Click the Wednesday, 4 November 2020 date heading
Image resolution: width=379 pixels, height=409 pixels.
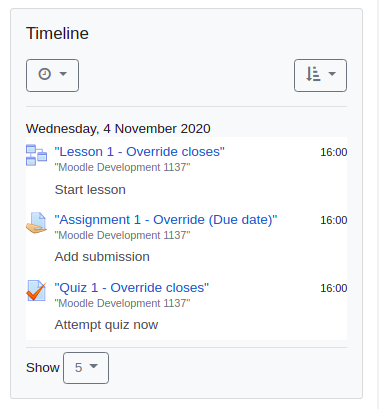118,129
